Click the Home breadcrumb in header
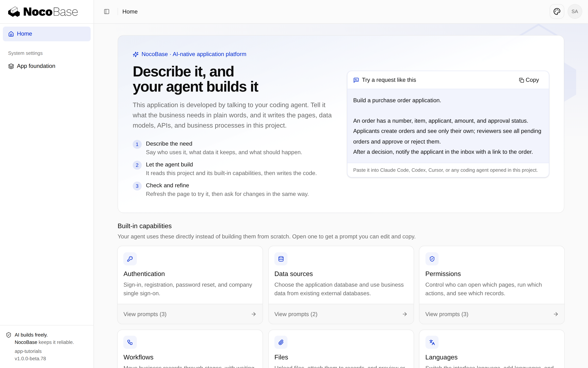Viewport: 588px width, 368px height. coord(130,12)
